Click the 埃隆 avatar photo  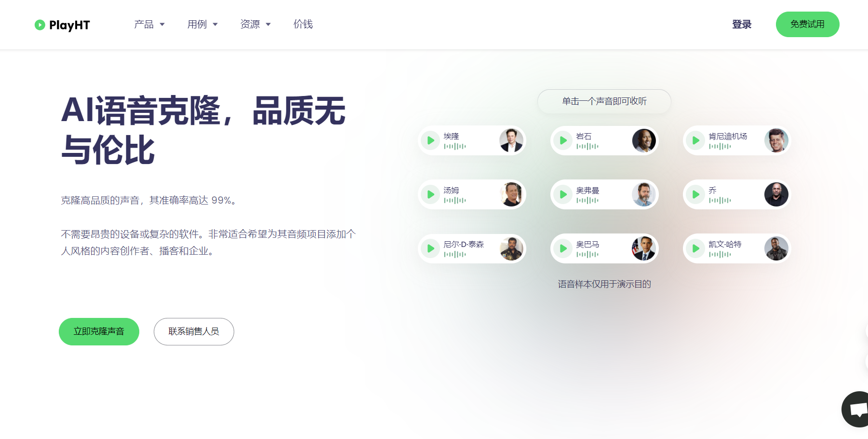click(511, 140)
